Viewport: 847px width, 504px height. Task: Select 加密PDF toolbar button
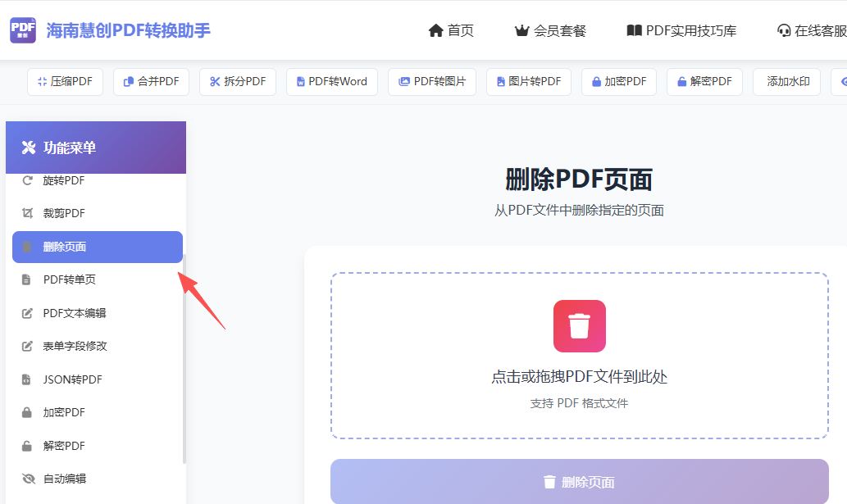coord(619,81)
